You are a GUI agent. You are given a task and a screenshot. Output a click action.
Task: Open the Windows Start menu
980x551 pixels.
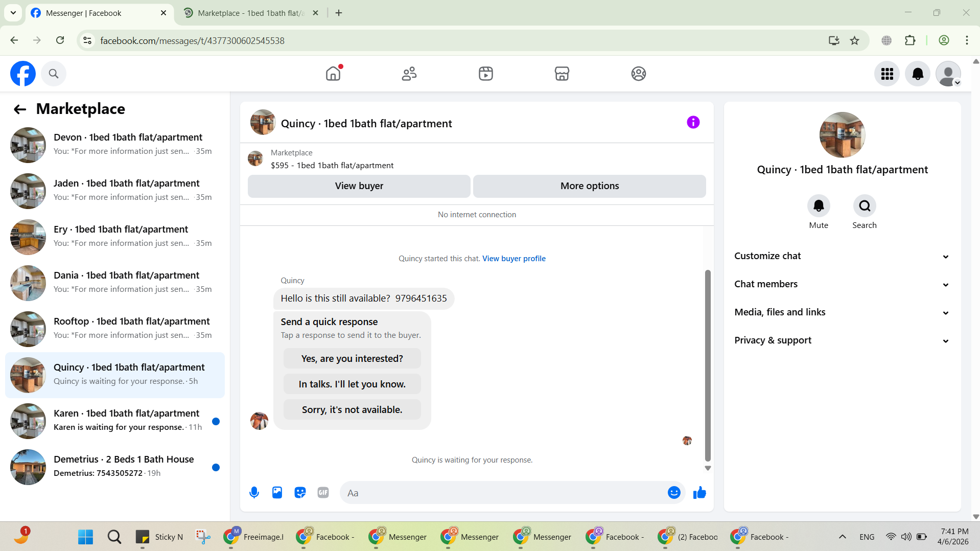85,537
